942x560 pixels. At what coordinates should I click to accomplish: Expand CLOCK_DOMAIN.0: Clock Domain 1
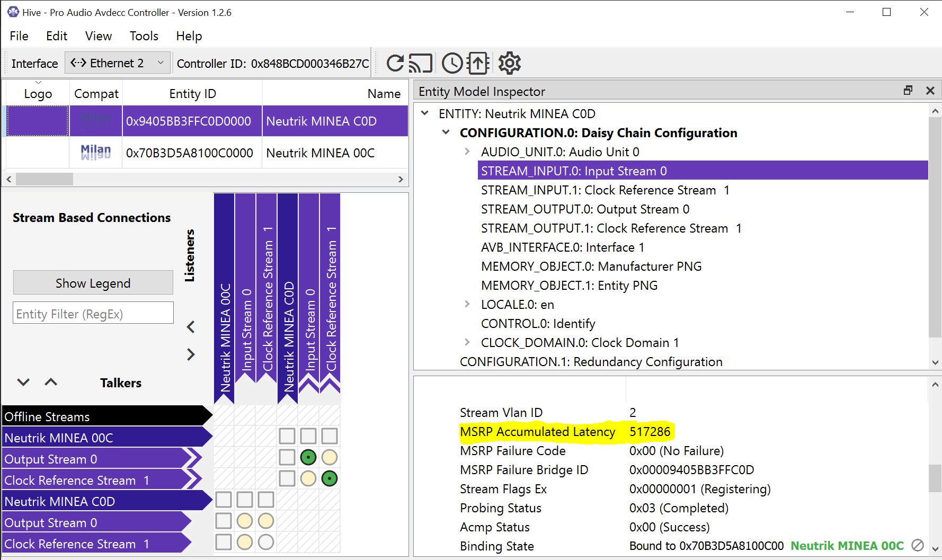pos(467,342)
